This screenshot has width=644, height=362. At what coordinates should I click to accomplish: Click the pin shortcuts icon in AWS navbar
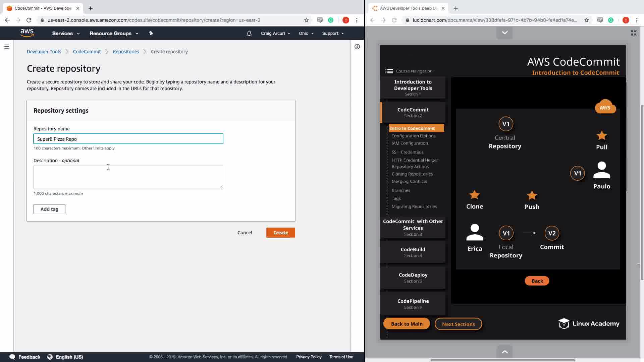(151, 33)
